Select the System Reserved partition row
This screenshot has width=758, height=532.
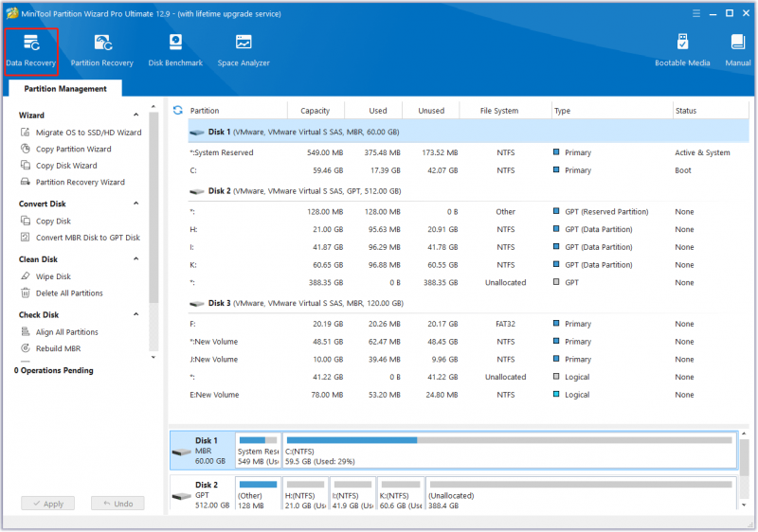click(468, 152)
